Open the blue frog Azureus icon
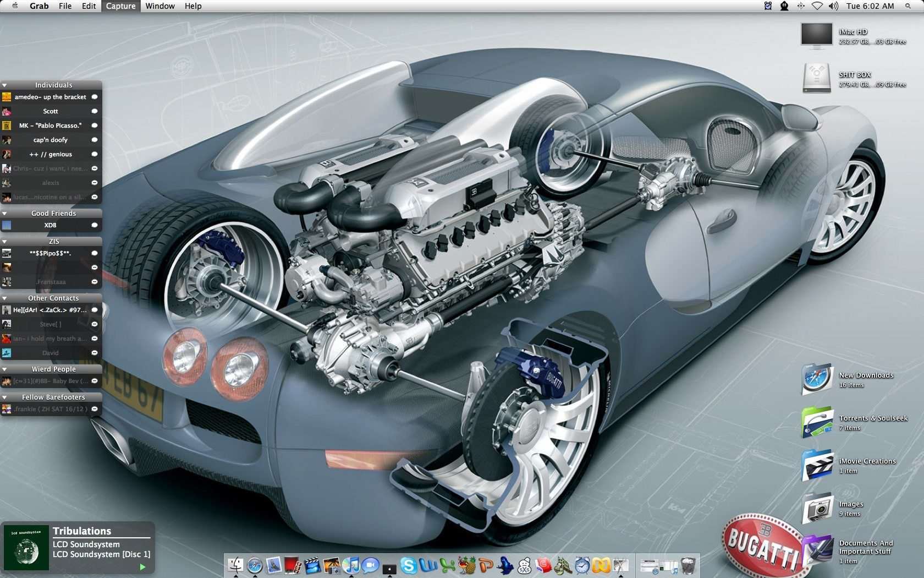The height and width of the screenshot is (578, 924). (x=505, y=565)
